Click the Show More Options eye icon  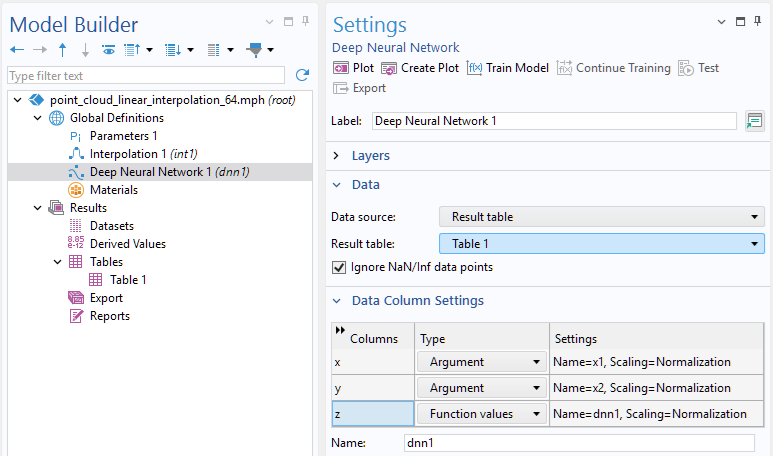(108, 50)
